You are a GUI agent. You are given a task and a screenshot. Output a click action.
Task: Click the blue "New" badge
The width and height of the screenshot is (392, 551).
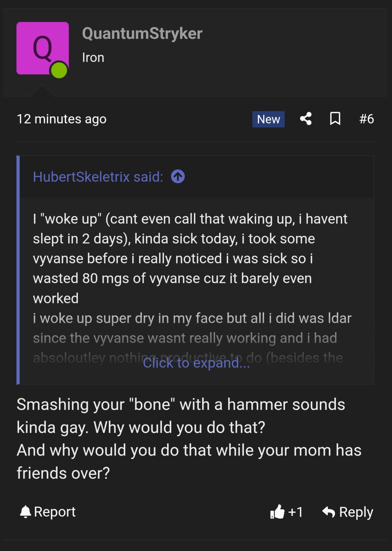(x=268, y=119)
